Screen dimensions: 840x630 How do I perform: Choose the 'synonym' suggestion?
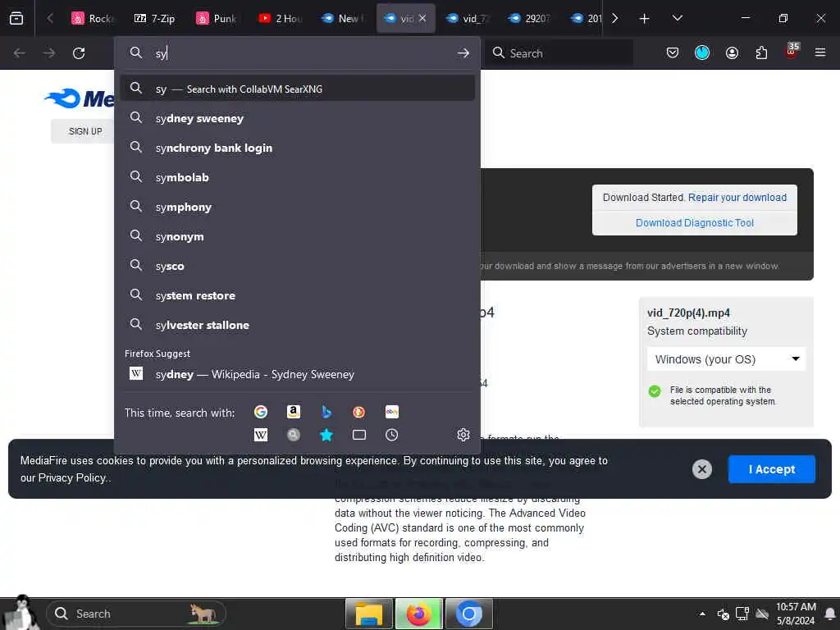297,236
